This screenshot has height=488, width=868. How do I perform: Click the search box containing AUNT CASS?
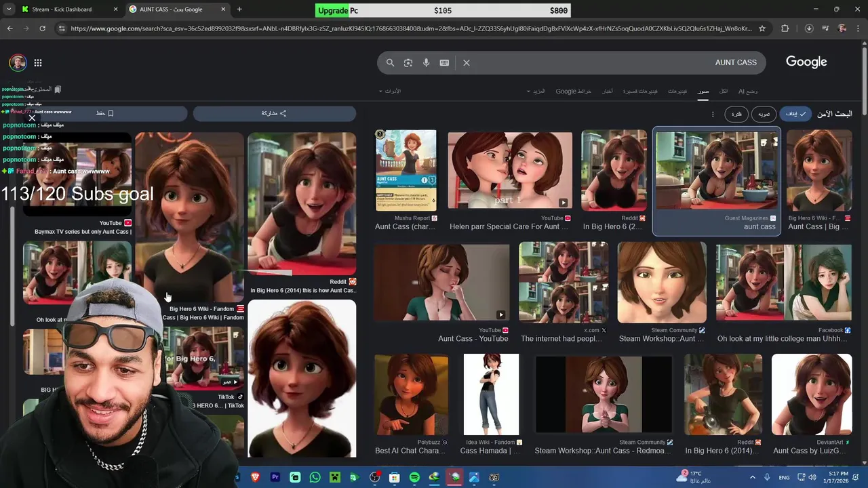point(572,62)
